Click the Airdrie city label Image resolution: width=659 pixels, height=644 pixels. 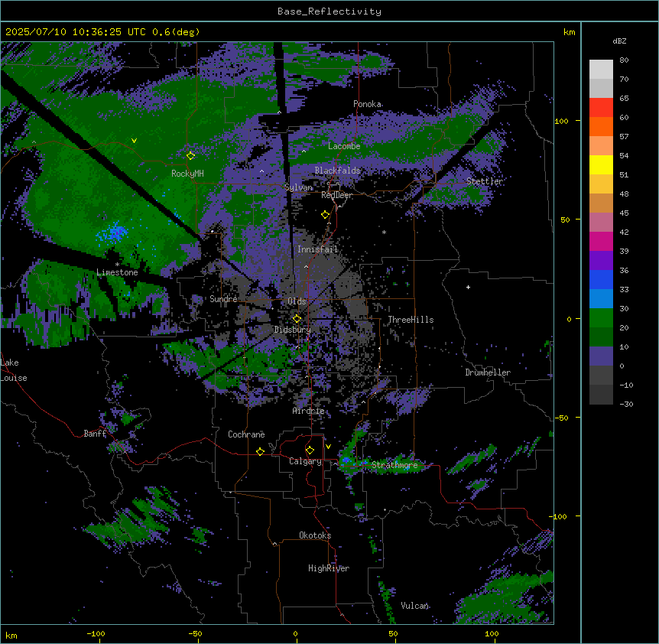(x=308, y=411)
